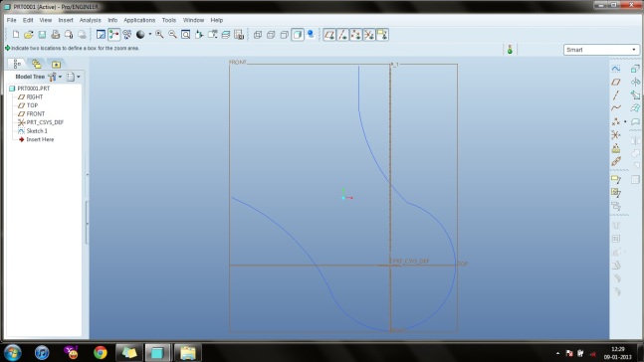This screenshot has height=362, width=644.
Task: Select the Datum Plane tool
Action: pyautogui.click(x=616, y=83)
